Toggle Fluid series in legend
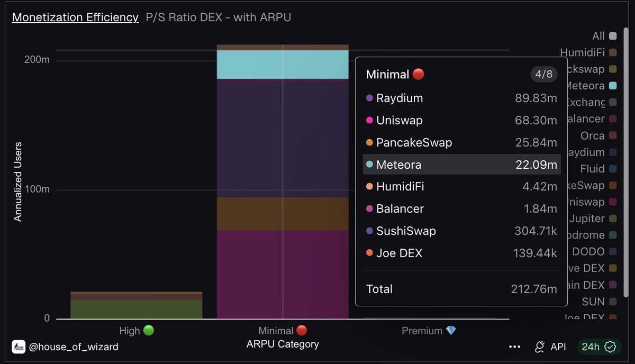The width and height of the screenshot is (635, 364). pos(598,169)
